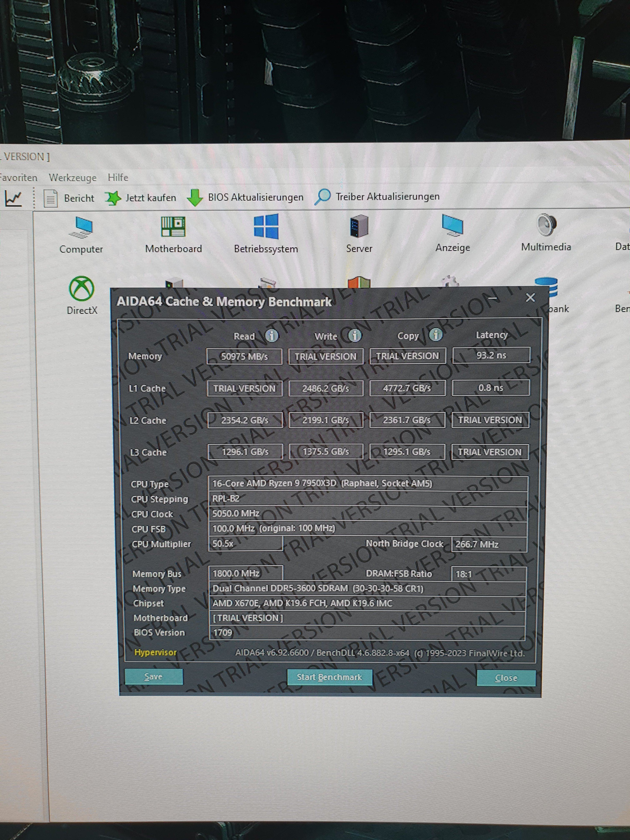Click the Memory Write TRIAL VERSION cell

click(x=326, y=357)
